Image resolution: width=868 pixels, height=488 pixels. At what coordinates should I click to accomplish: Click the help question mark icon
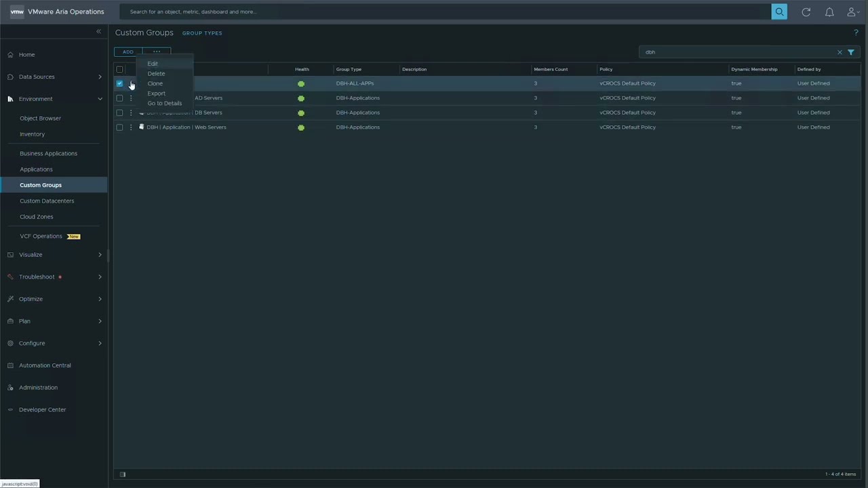click(856, 33)
